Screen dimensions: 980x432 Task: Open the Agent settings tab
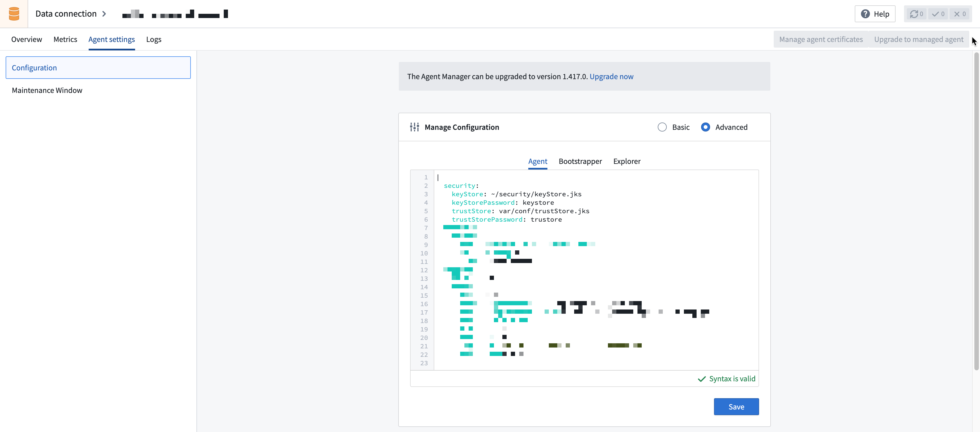(111, 39)
